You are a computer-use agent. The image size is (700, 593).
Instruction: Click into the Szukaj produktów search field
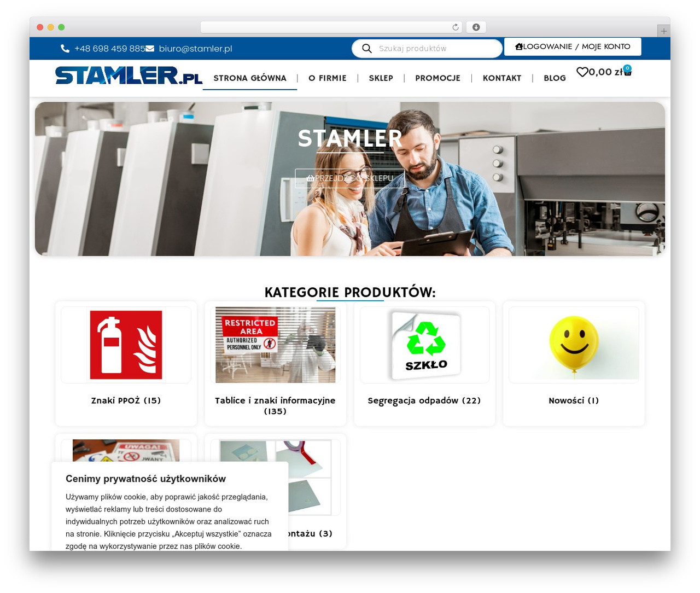click(427, 49)
